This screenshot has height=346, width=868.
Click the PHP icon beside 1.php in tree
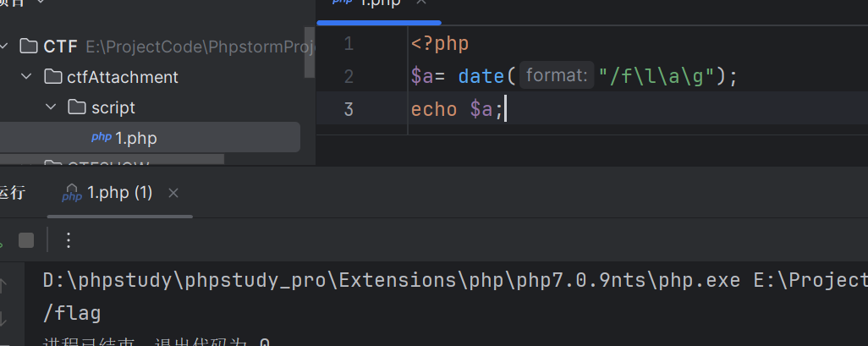pos(102,138)
